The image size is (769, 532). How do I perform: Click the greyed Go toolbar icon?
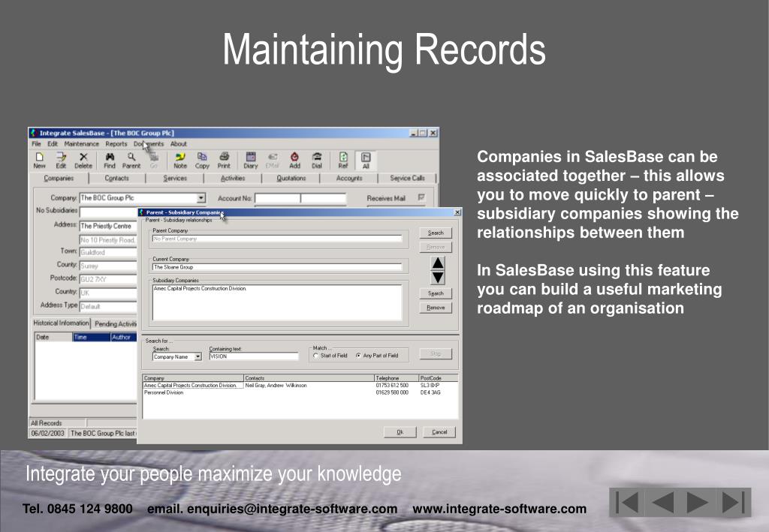coord(154,160)
